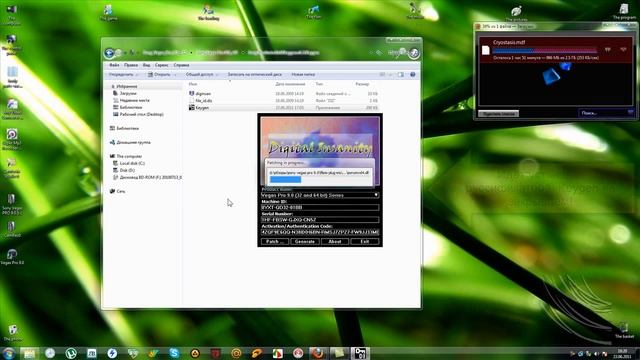Click the clear list button in downloads window
This screenshot has width=640, height=360.
click(x=499, y=113)
